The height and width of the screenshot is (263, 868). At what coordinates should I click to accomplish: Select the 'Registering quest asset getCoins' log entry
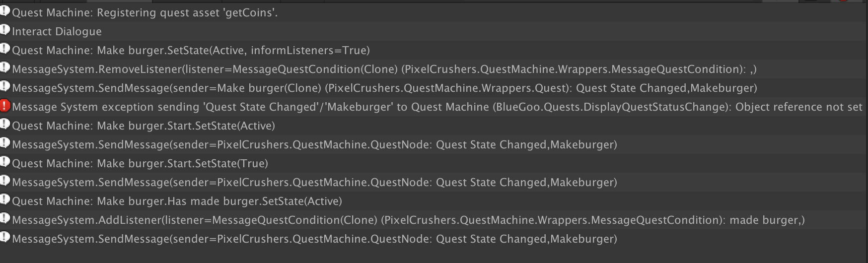[145, 13]
